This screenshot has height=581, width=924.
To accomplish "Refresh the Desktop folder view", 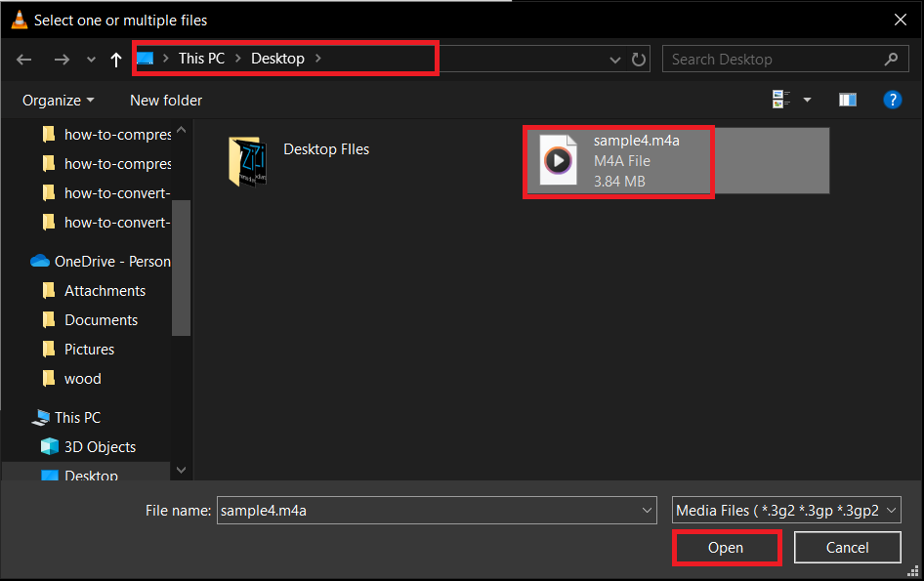I will (x=639, y=59).
